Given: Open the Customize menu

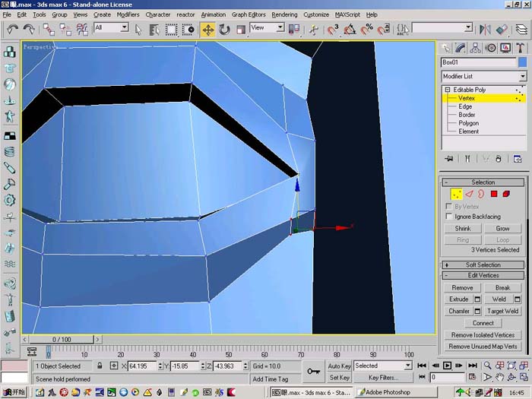Looking at the screenshot, I should pos(316,14).
